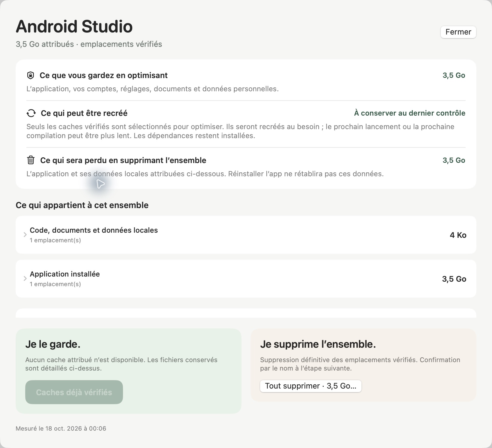Image resolution: width=492 pixels, height=448 pixels.
Task: Click '3,5 Go attribués · emplacements vérifiés' subtitle
Action: [89, 44]
